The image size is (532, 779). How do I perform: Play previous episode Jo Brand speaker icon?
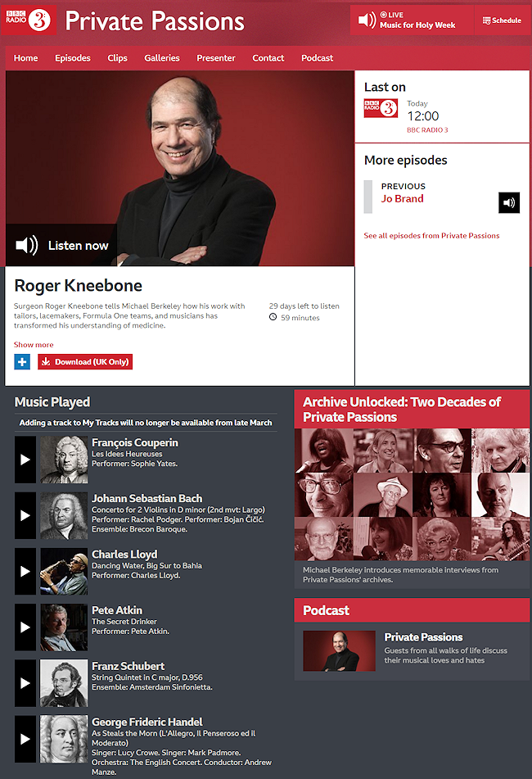tap(509, 202)
